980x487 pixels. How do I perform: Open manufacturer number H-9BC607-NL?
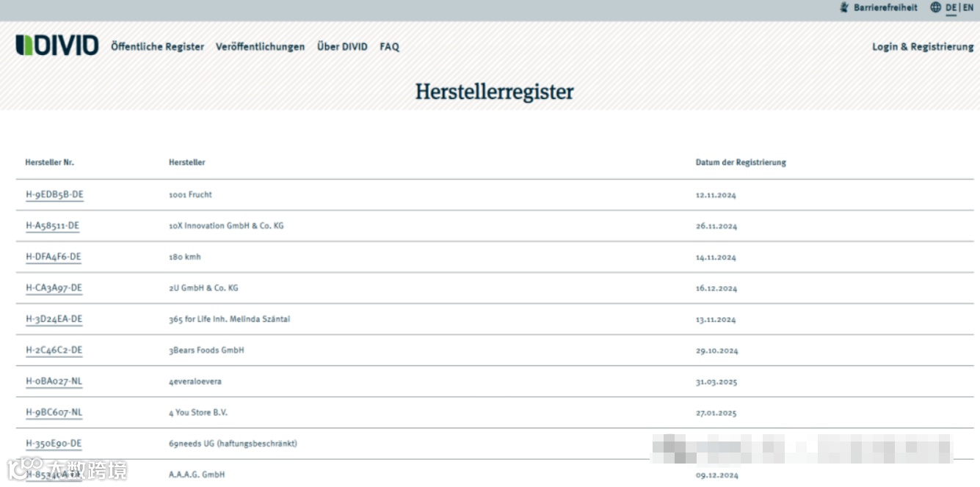click(54, 413)
